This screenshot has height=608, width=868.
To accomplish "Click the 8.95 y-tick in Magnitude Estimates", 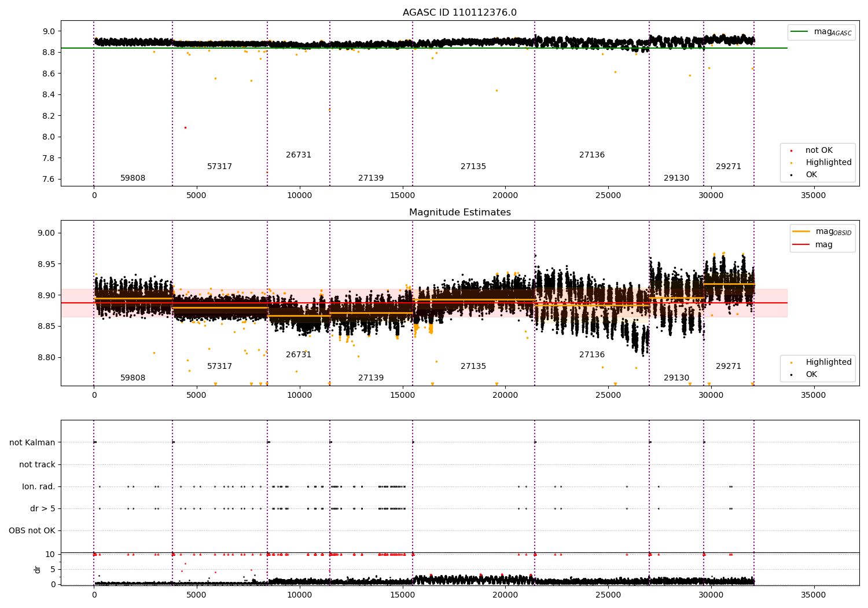I will 46,264.
